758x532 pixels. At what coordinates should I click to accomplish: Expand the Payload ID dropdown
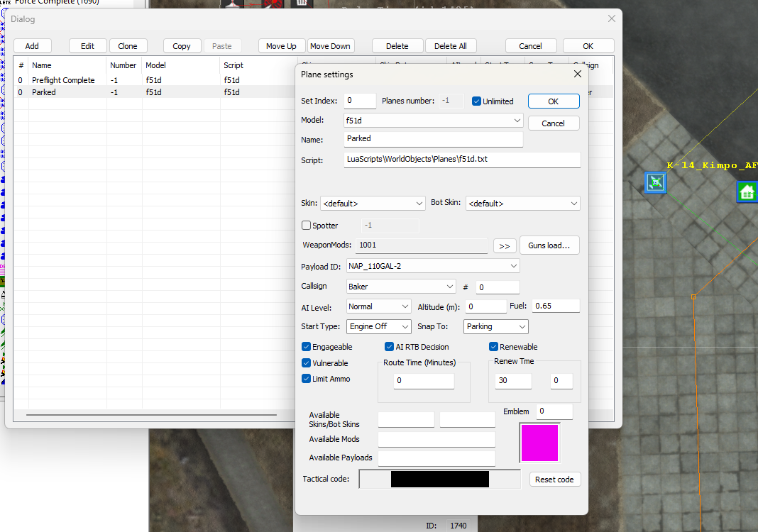click(433, 266)
